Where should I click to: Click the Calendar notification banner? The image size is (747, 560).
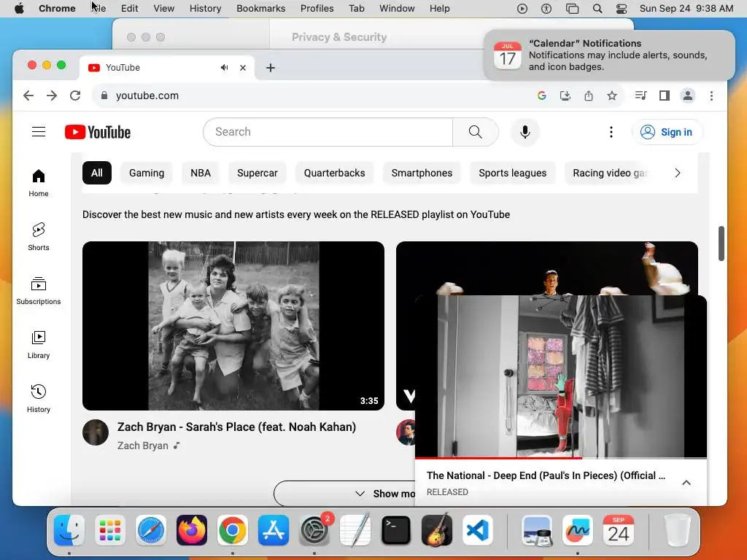click(609, 55)
